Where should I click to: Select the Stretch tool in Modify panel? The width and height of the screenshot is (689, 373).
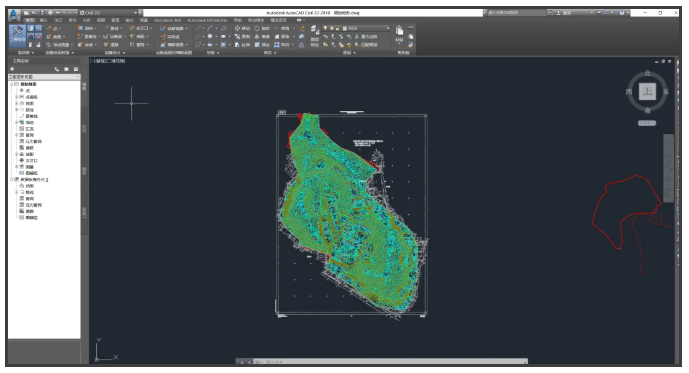(x=243, y=45)
